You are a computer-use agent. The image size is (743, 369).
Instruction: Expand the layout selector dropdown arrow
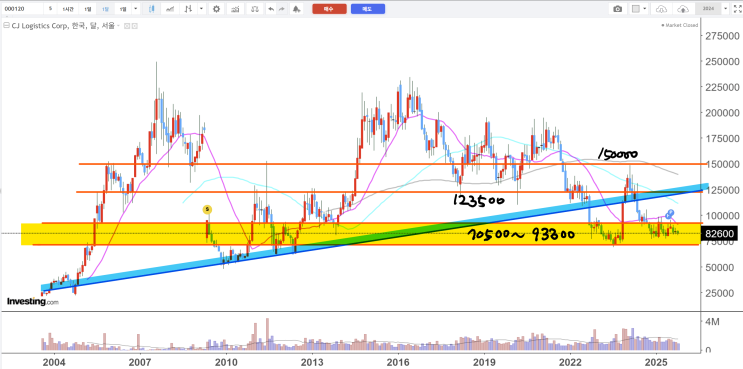(x=645, y=9)
